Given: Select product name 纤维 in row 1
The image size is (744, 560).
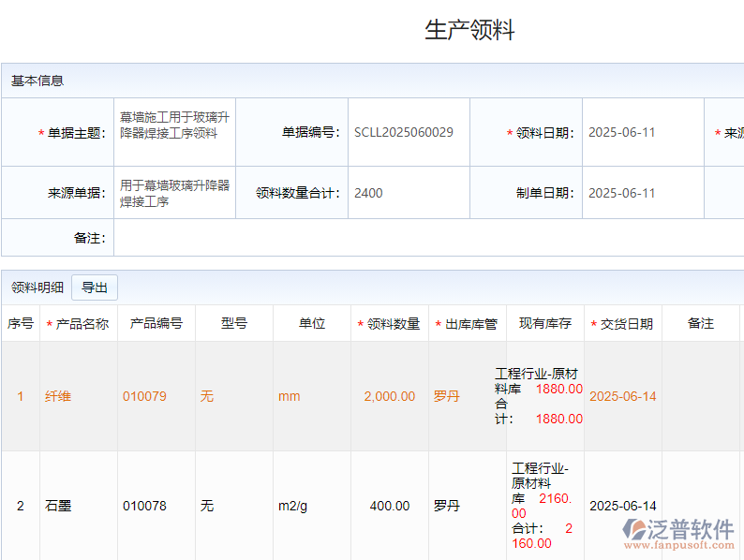Looking at the screenshot, I should click(58, 396).
